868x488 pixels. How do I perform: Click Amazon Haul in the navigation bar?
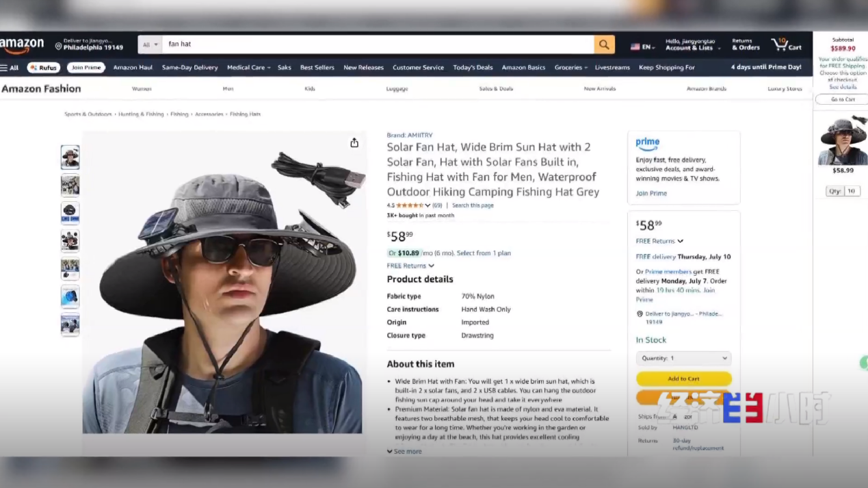[x=133, y=68]
